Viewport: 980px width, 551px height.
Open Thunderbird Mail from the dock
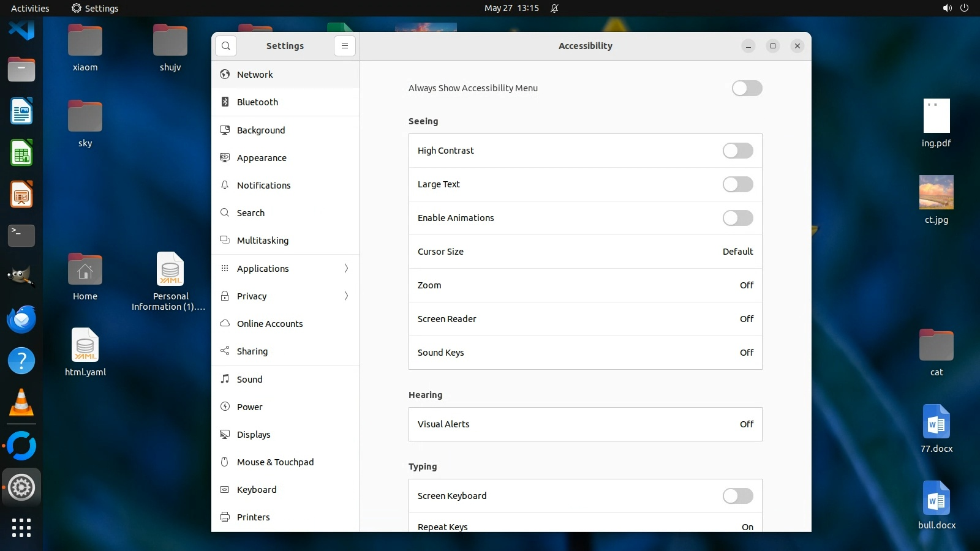(21, 320)
